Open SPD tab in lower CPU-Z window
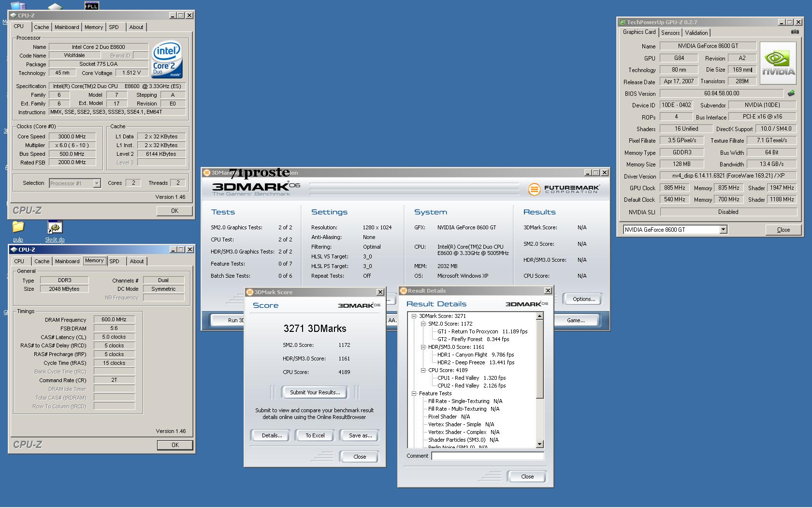Viewport: 812px width, 508px height. [115, 261]
